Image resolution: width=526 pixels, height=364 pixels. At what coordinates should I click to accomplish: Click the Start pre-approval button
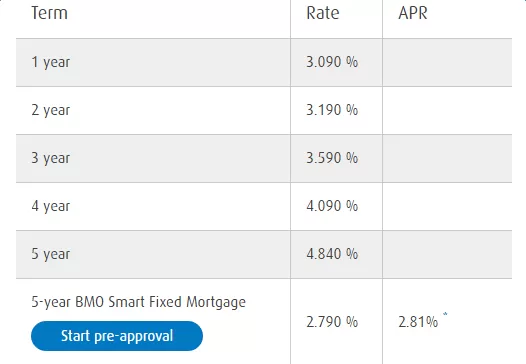pyautogui.click(x=117, y=336)
